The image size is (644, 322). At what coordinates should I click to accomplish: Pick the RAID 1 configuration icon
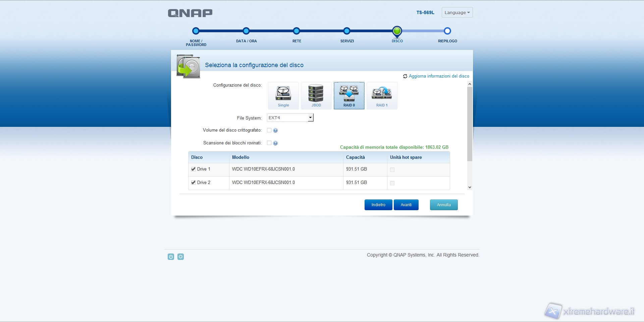pos(382,95)
